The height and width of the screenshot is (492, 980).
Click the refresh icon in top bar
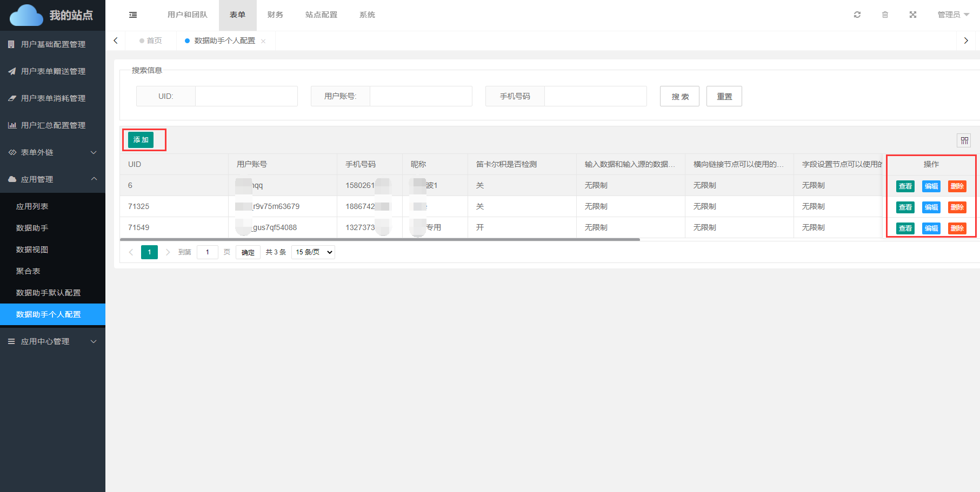(857, 15)
